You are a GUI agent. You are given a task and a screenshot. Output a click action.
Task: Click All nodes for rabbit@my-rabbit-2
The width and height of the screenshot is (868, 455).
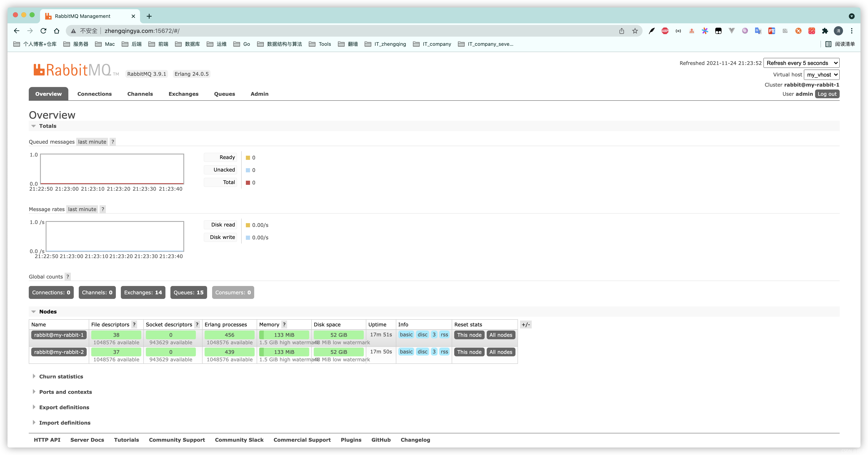[501, 352]
